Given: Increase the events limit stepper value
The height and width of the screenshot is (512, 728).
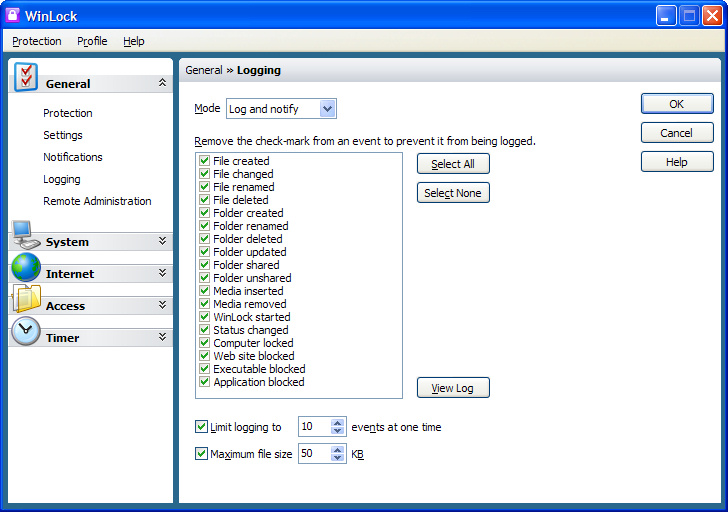Looking at the screenshot, I should point(338,422).
